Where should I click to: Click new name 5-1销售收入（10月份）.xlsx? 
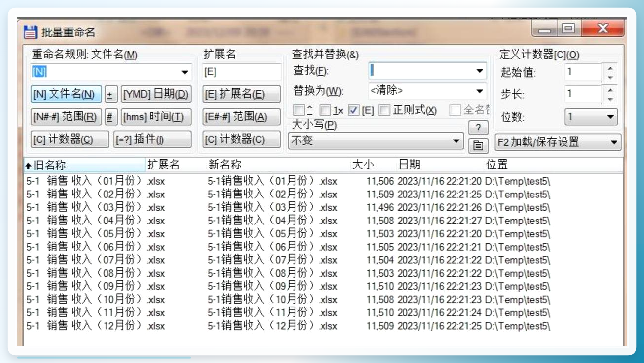pyautogui.click(x=272, y=299)
